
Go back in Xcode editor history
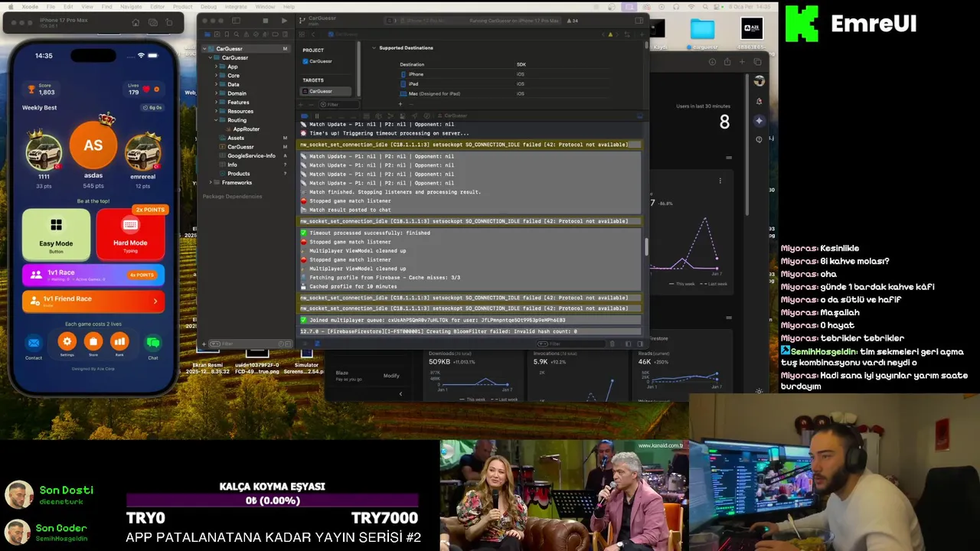click(x=313, y=34)
